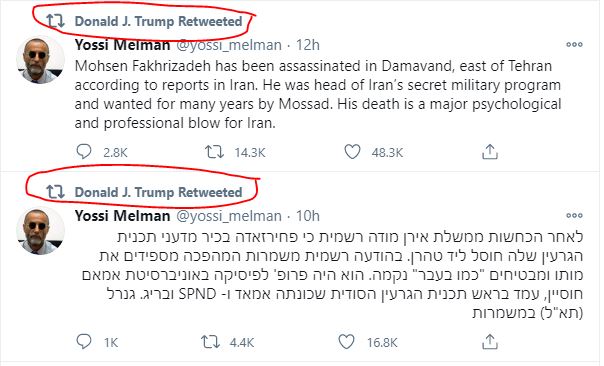Open Yossi Melman name on first tweet
Viewport: 604px width, 366px height.
pyautogui.click(x=122, y=45)
